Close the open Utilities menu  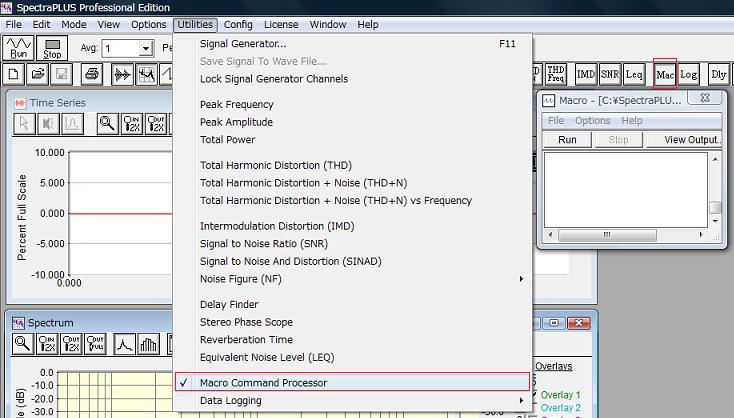click(x=195, y=24)
